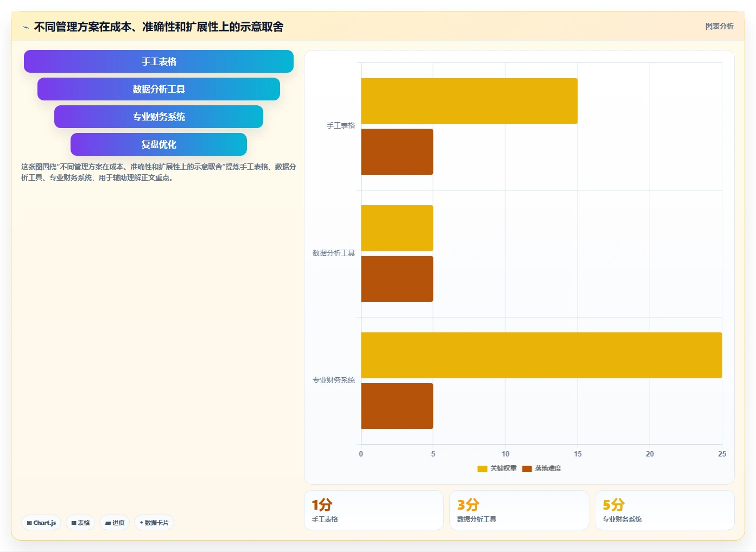The width and height of the screenshot is (756, 552).
Task: Open the 1分 手工表格 score card
Action: click(374, 510)
